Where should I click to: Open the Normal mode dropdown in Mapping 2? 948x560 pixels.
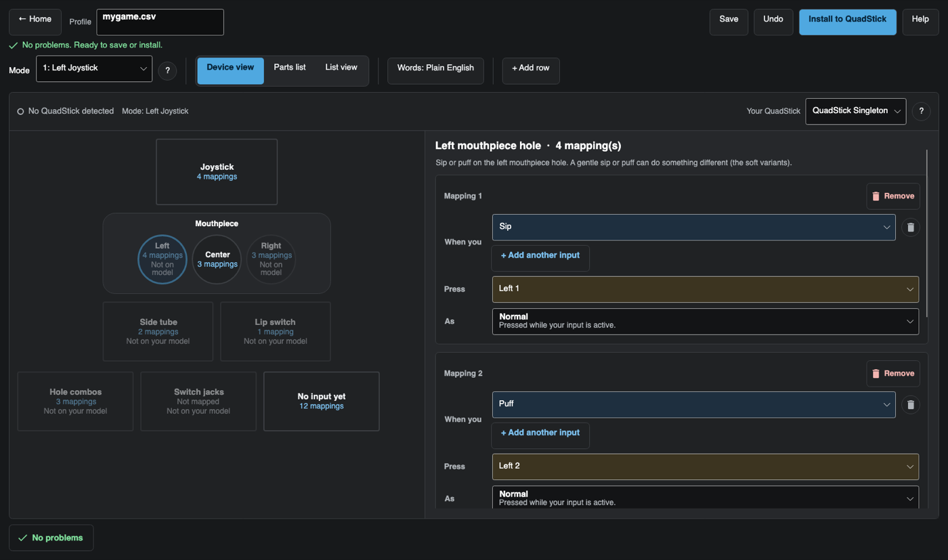(x=705, y=498)
